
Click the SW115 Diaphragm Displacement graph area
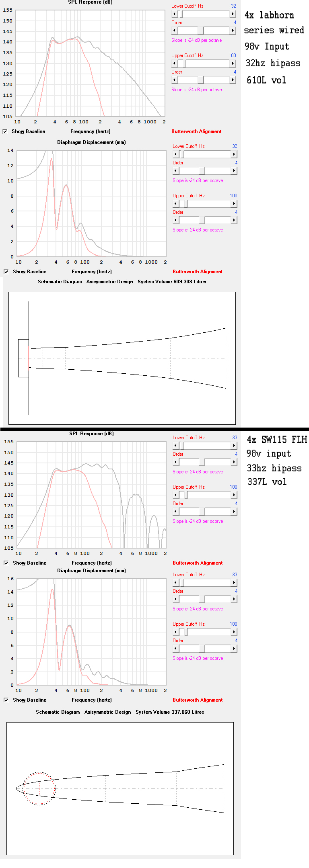(91, 632)
